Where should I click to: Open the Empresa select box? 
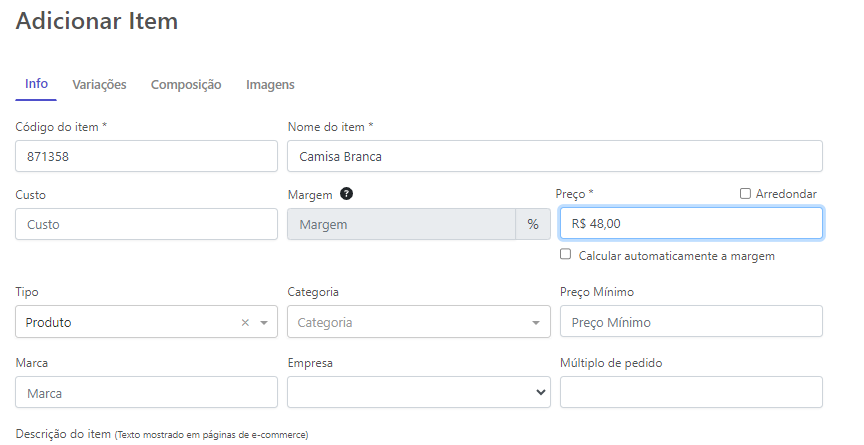pyautogui.click(x=418, y=392)
